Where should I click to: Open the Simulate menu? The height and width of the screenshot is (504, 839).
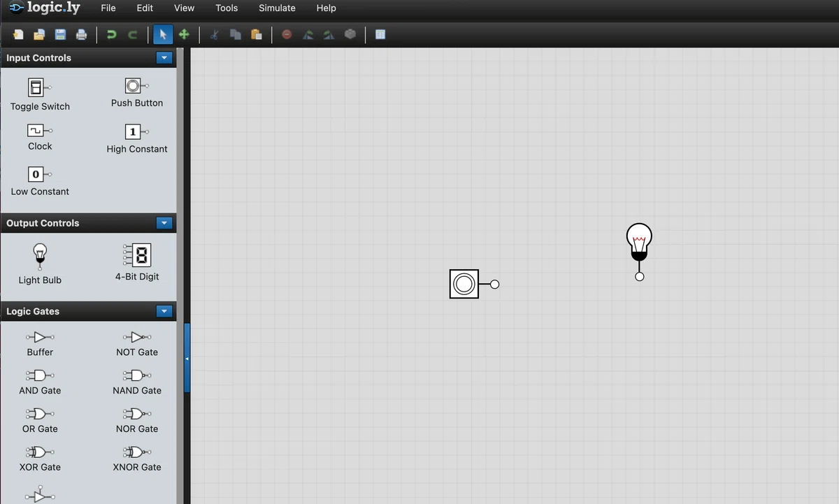click(x=277, y=8)
